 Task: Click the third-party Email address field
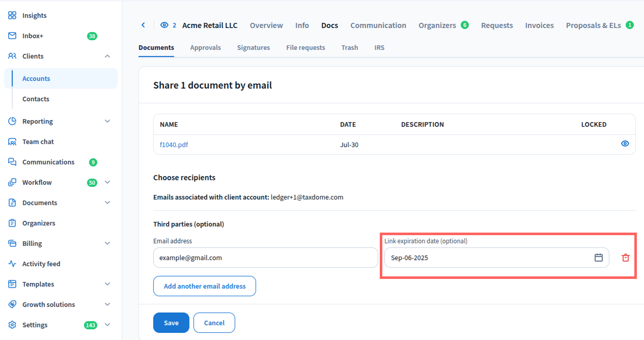[265, 258]
